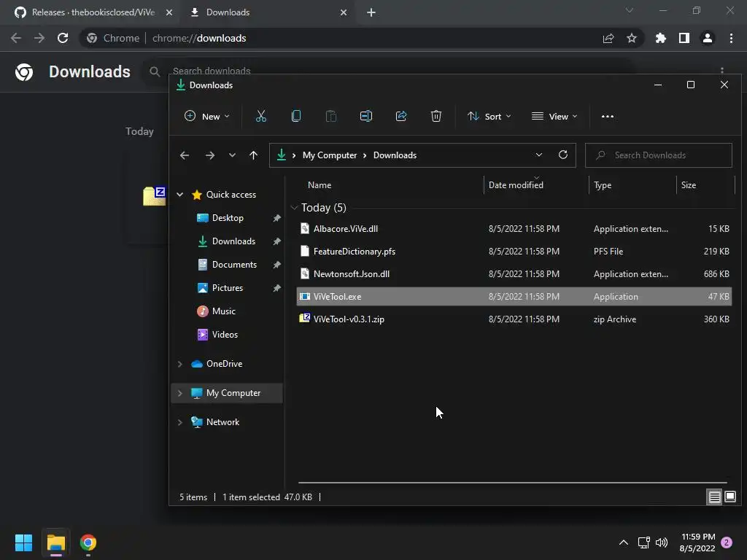Screen dimensions: 747x560
Task: Open Chrome profile avatar icon
Action: (708, 38)
